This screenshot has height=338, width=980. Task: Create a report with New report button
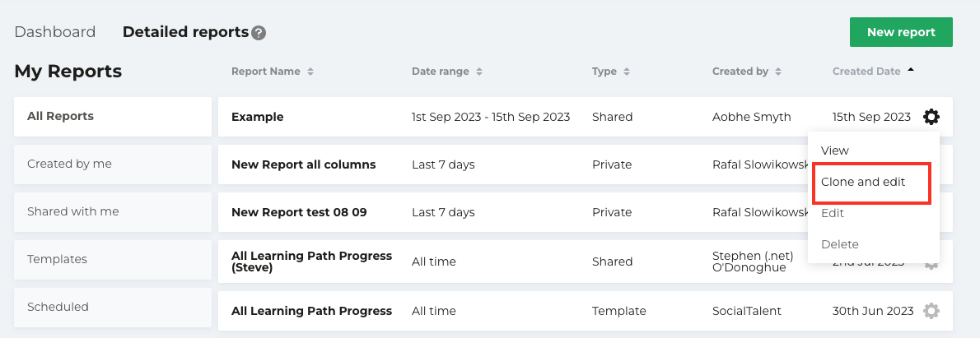[x=901, y=32]
